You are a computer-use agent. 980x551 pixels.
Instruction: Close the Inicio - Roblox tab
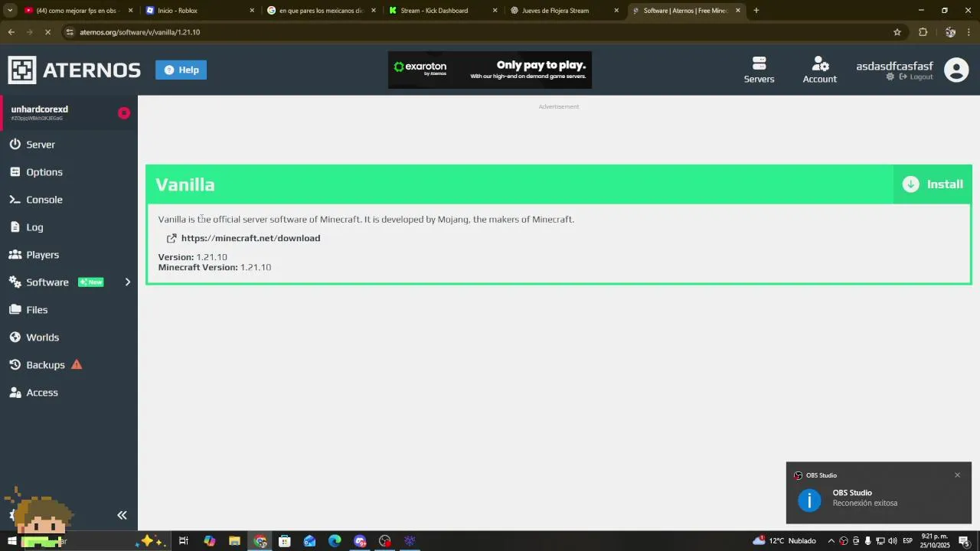pos(252,11)
